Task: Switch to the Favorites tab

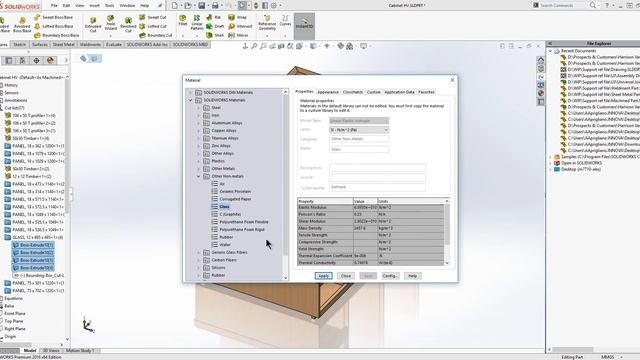Action: [x=426, y=92]
